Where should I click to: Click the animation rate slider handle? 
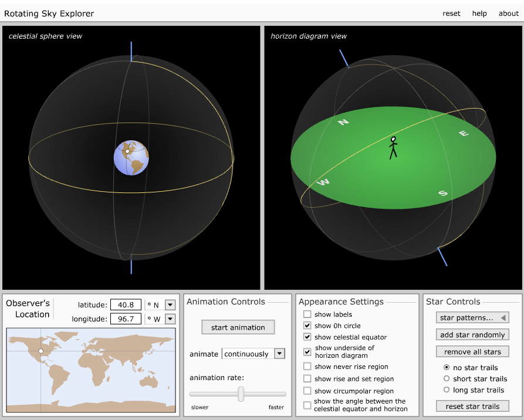tap(241, 394)
